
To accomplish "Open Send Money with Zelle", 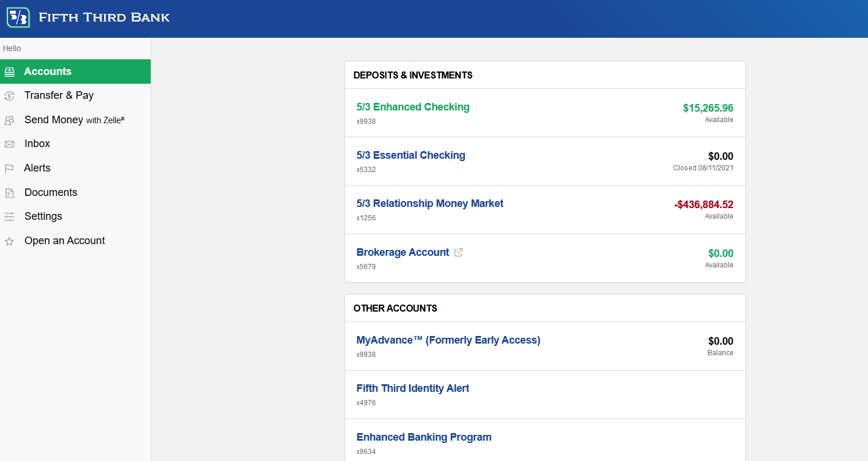I will [75, 120].
